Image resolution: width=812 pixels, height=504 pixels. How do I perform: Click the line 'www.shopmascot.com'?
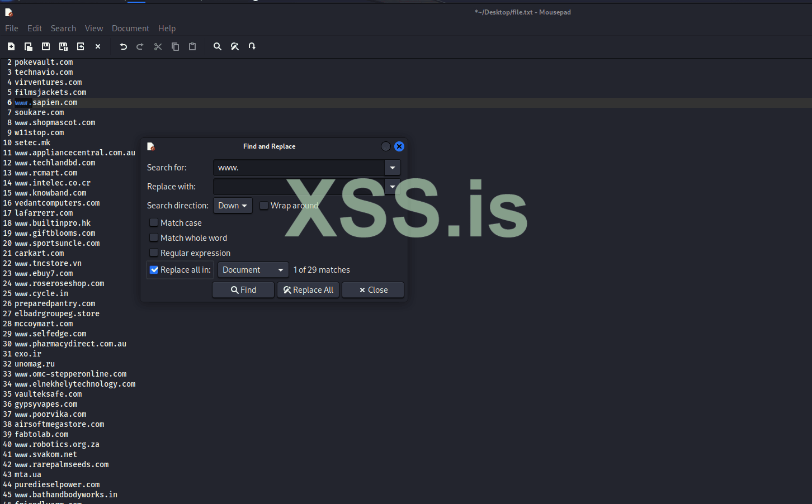coord(55,122)
